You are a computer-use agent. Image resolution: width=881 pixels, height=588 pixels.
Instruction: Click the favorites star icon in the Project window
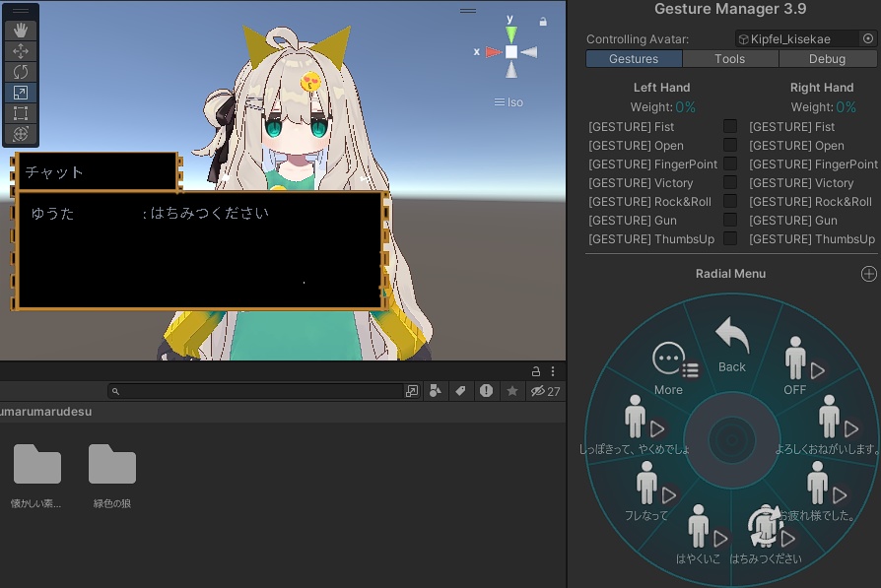click(510, 391)
